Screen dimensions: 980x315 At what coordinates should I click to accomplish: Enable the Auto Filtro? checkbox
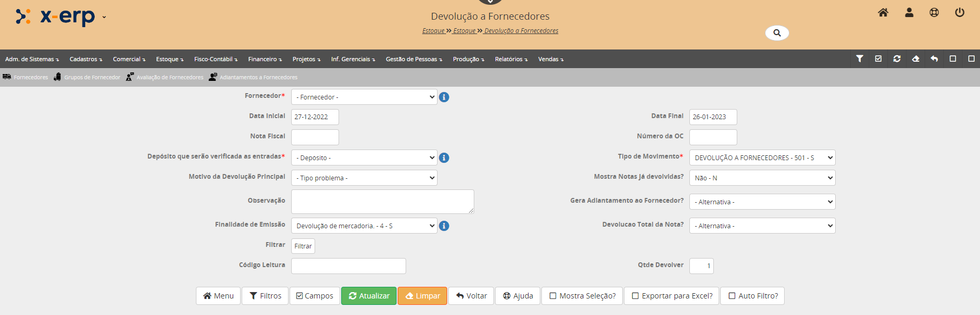point(732,296)
